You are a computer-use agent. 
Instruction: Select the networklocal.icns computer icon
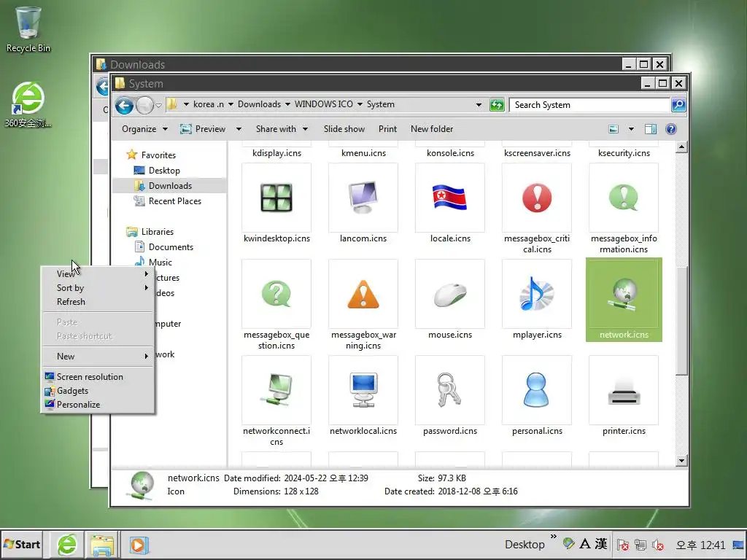[363, 390]
